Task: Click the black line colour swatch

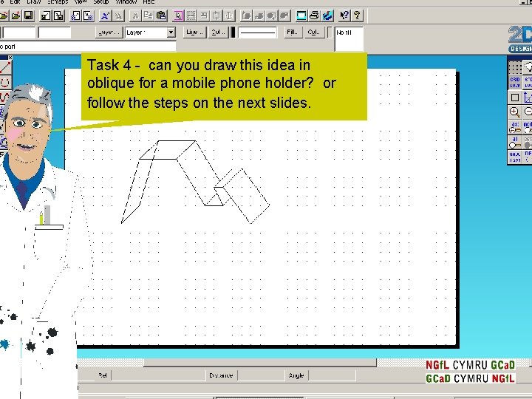Action: tap(233, 33)
